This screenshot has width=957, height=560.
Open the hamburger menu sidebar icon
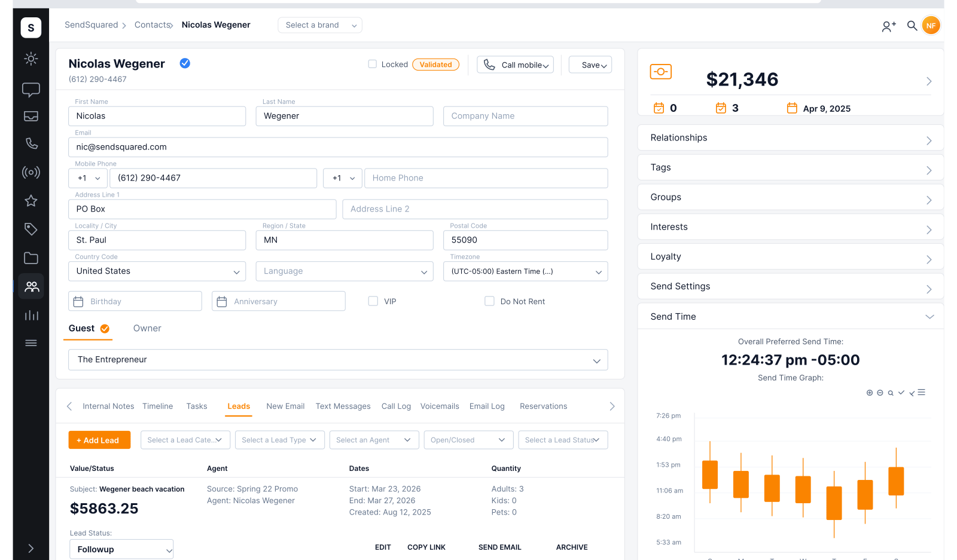(x=31, y=343)
